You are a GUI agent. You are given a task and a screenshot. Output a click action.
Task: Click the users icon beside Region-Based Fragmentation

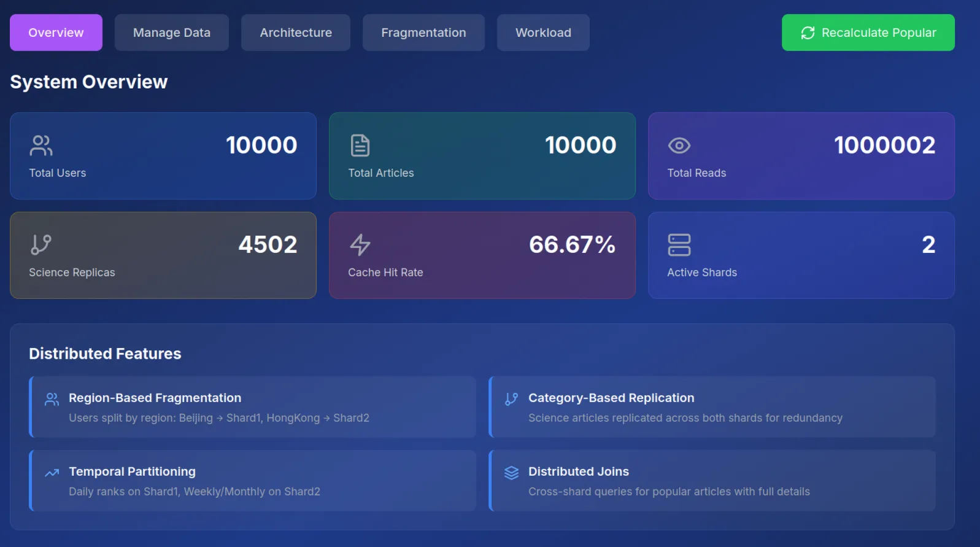coord(52,400)
